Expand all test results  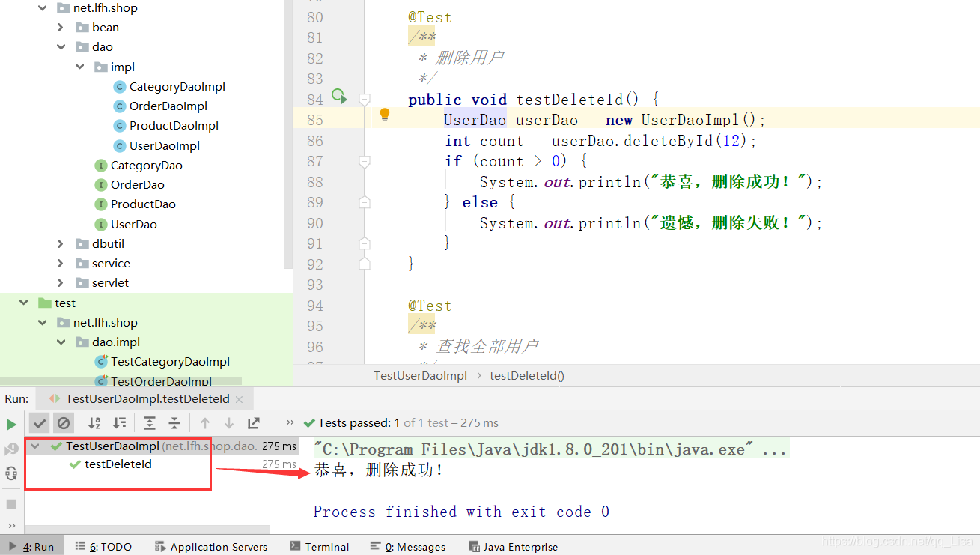[x=150, y=423]
